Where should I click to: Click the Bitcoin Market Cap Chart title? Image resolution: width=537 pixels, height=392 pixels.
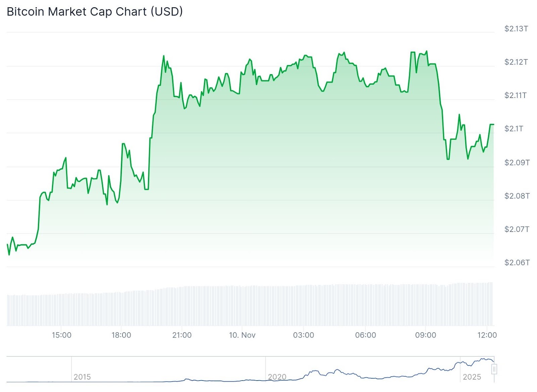tap(95, 12)
